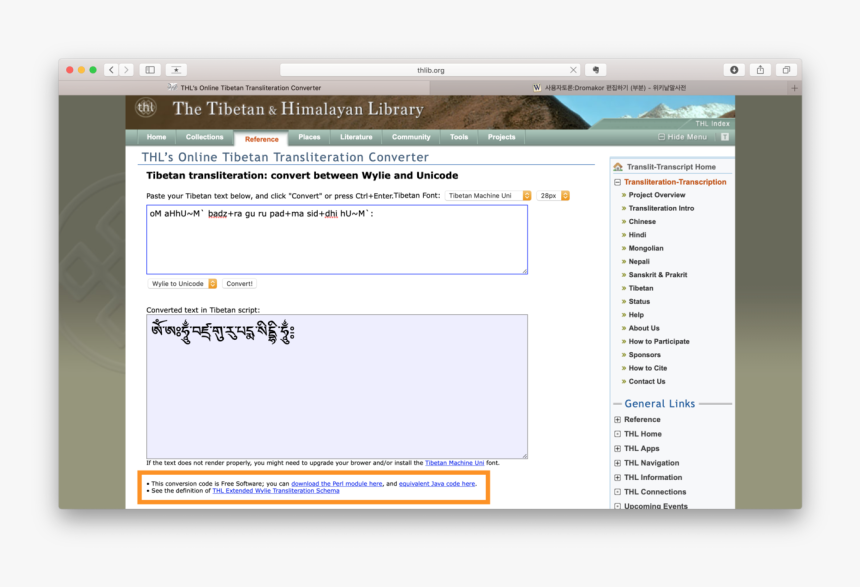Open the Tools navigation menu
The width and height of the screenshot is (860, 587).
tap(459, 137)
